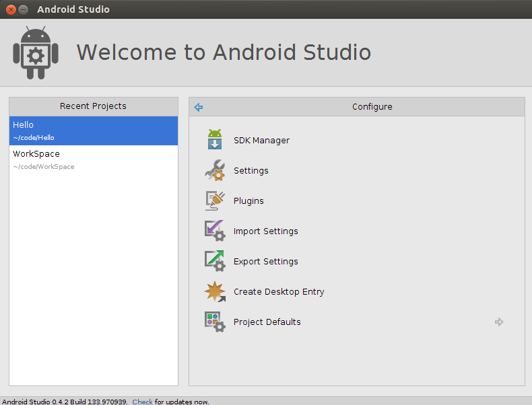This screenshot has width=532, height=405.
Task: Minimize the Android Studio window
Action: (23, 9)
